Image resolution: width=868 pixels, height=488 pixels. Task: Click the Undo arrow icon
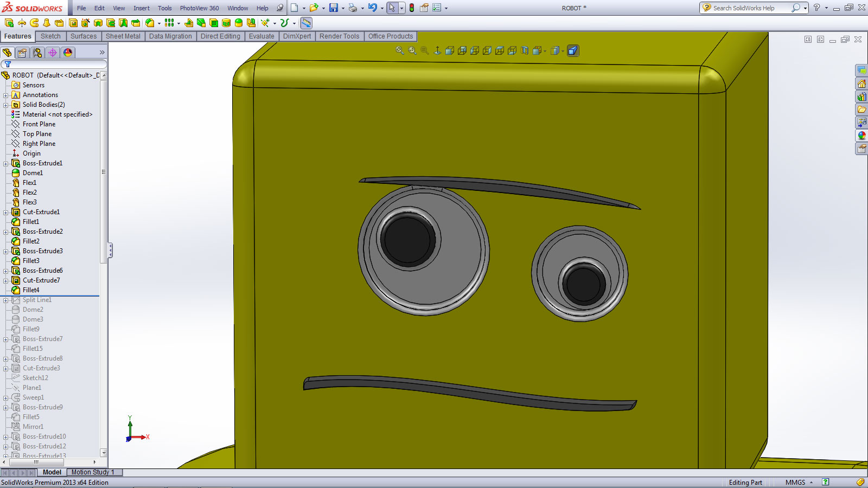pyautogui.click(x=373, y=8)
